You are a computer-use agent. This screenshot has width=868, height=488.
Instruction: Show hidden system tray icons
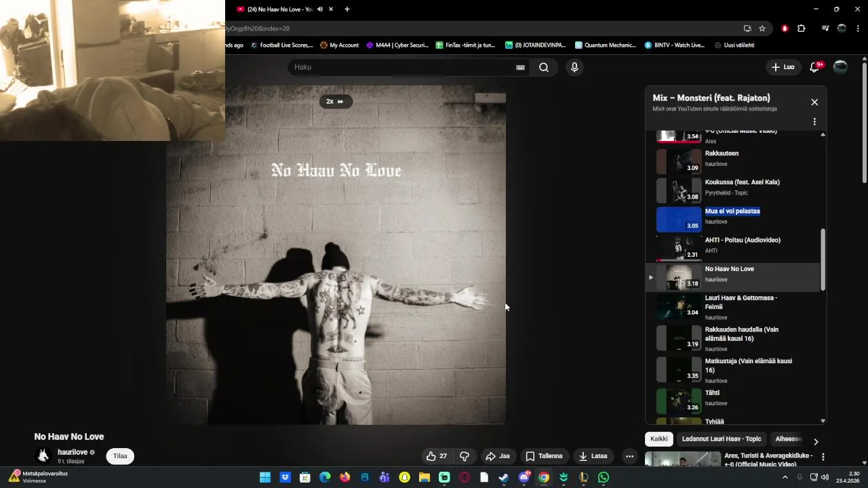point(785,477)
